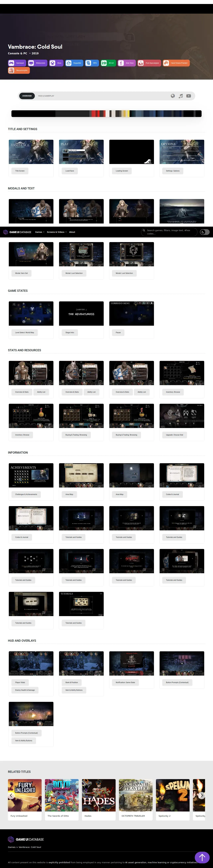Click the Stage Intro tag button
The height and width of the screenshot is (868, 213).
pos(70,333)
